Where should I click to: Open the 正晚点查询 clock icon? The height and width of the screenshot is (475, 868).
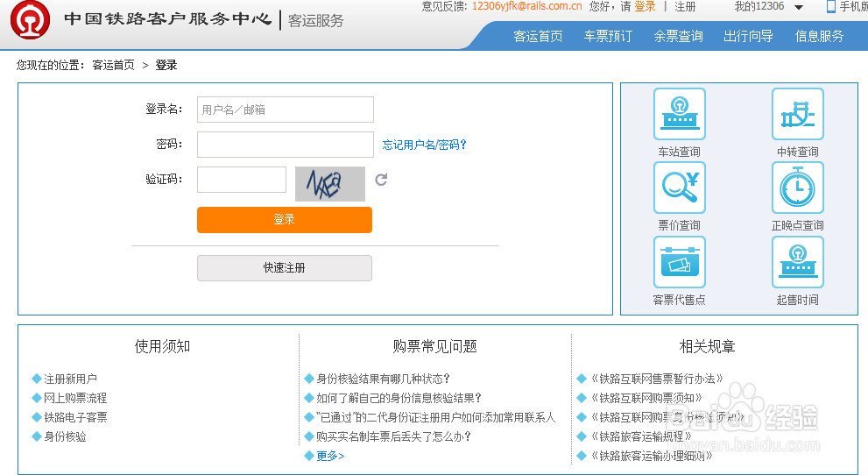(x=797, y=188)
